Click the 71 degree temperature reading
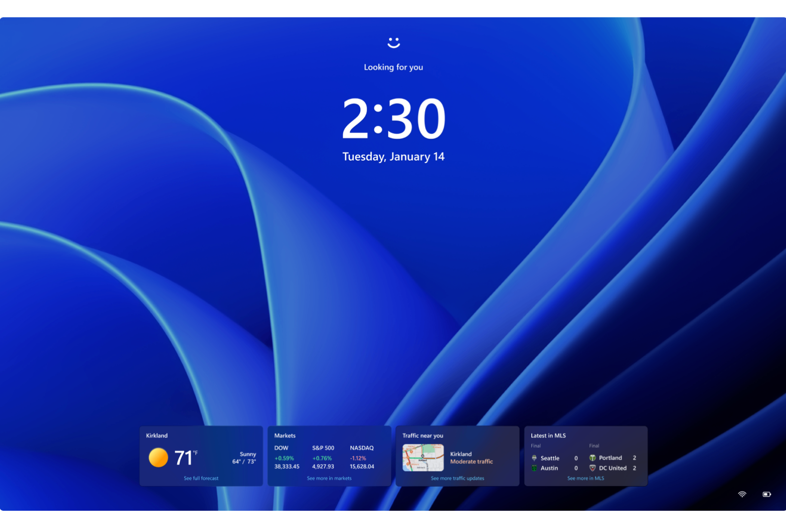 tap(186, 458)
